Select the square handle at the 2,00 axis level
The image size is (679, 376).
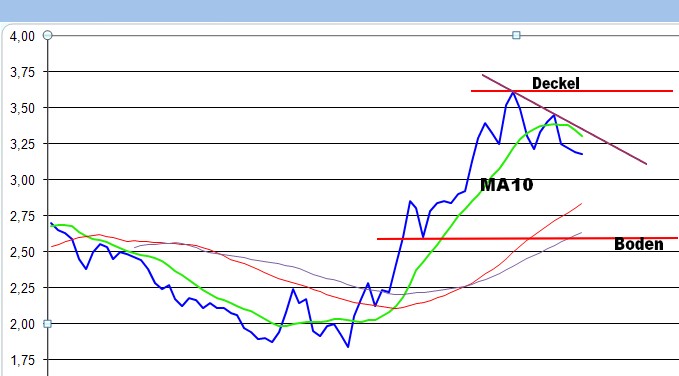coord(48,324)
